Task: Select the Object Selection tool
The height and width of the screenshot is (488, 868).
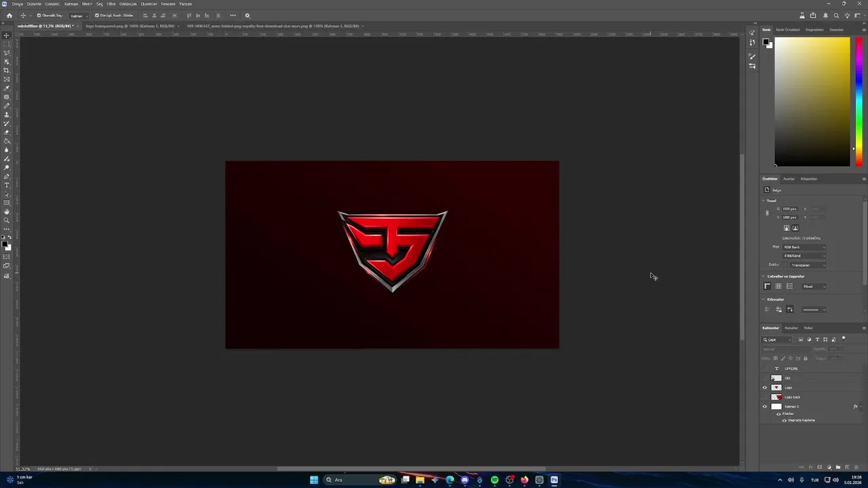Action: coord(7,62)
